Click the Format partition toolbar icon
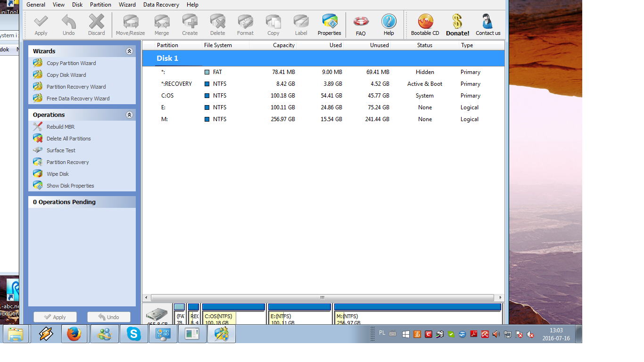The width and height of the screenshot is (644, 362). 245,25
